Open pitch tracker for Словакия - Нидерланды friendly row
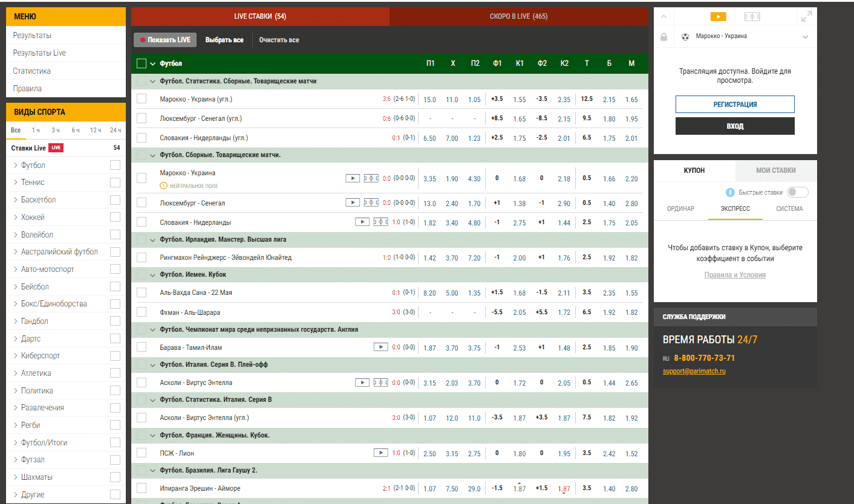The height and width of the screenshot is (504, 854). pos(381,222)
